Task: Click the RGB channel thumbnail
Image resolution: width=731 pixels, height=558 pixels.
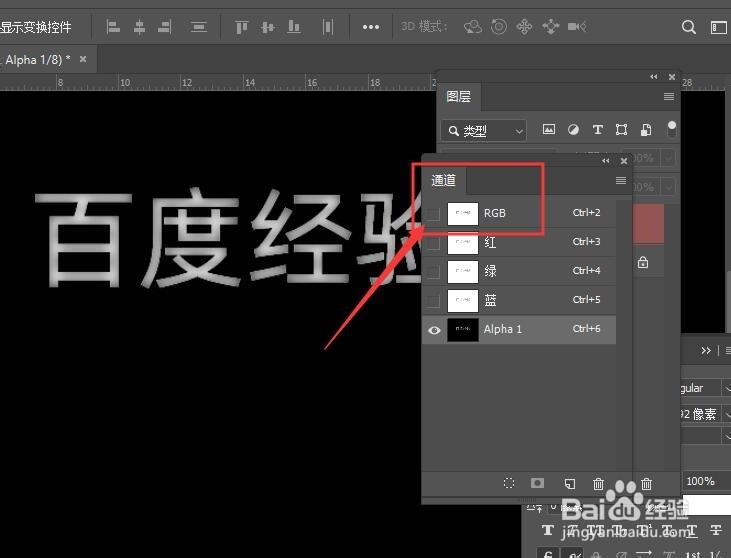Action: click(463, 214)
